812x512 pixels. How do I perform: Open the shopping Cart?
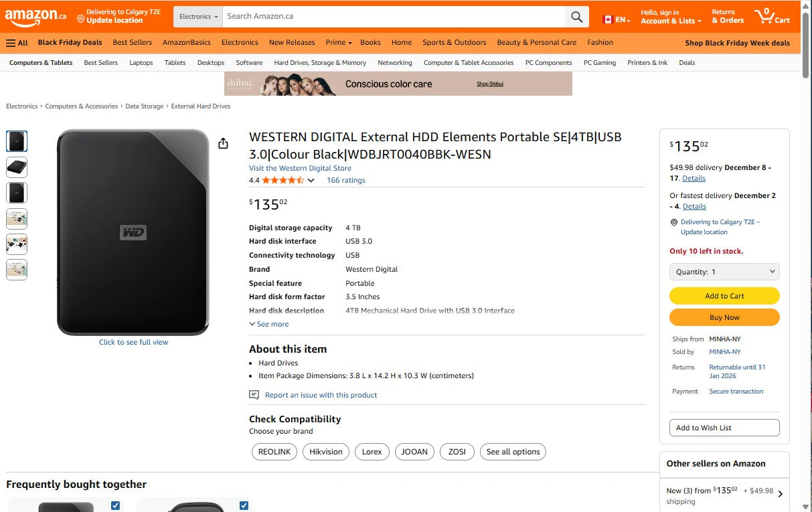[x=771, y=16]
